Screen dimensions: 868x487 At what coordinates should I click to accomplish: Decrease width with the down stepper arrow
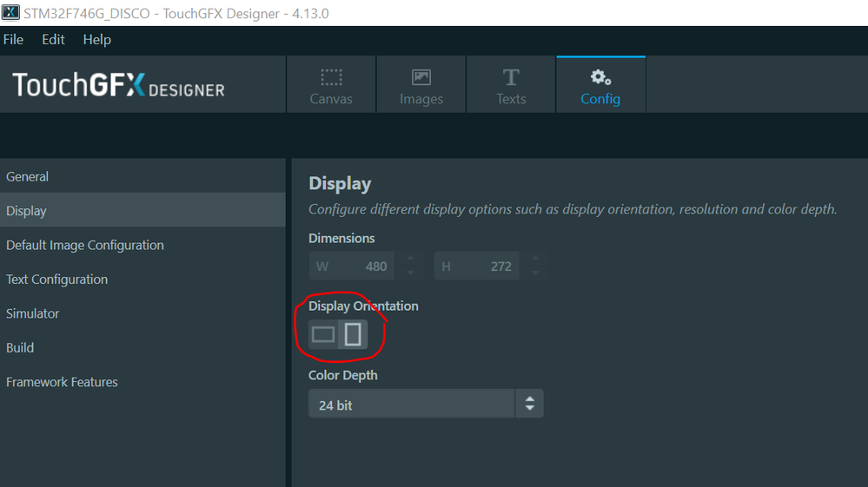(x=410, y=273)
